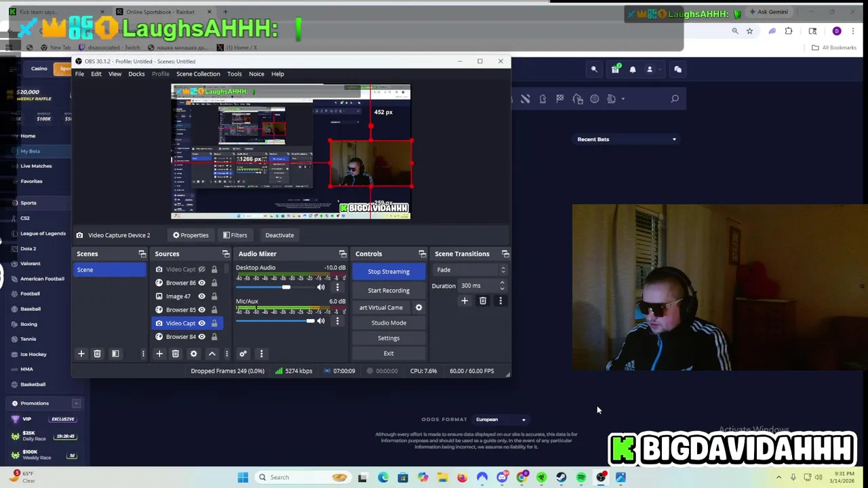This screenshot has width=868, height=488.
Task: Open Spotify from the taskbar
Action: point(581,478)
